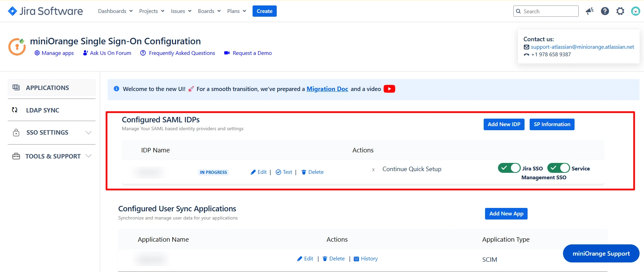Click the Add New IDP button
644x272 pixels.
click(x=504, y=124)
